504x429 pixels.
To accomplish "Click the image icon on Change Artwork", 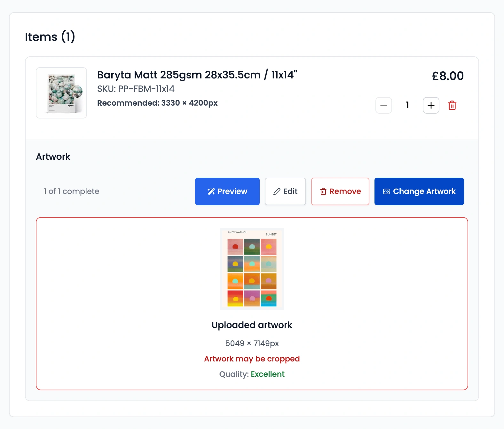I will 386,191.
